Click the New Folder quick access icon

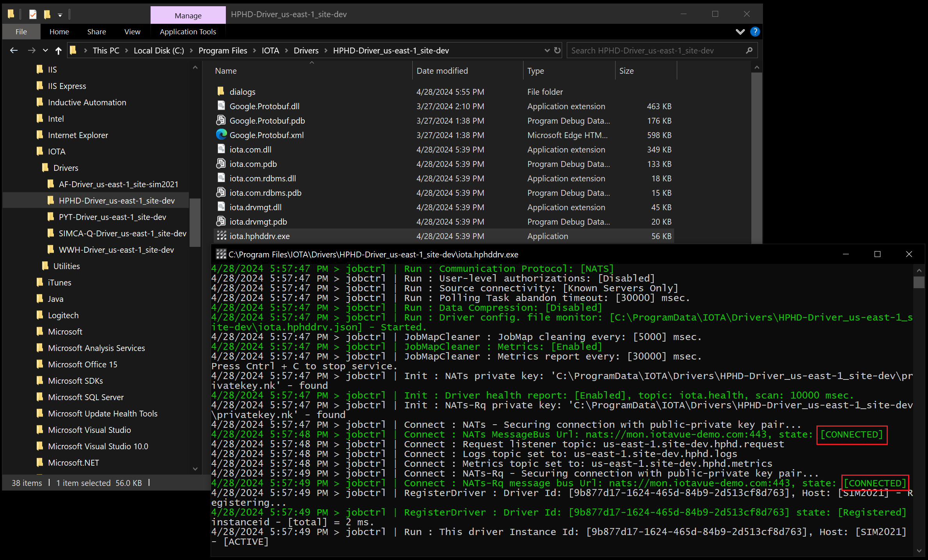pyautogui.click(x=47, y=15)
